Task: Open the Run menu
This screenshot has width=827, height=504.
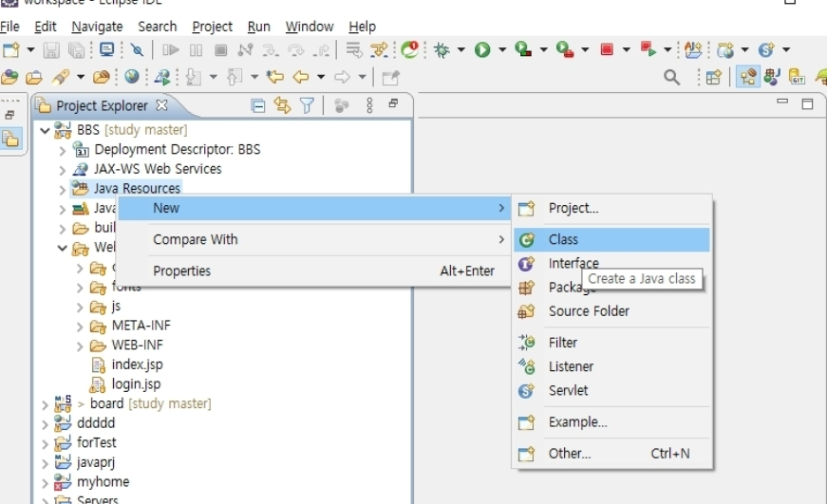Action: (258, 27)
